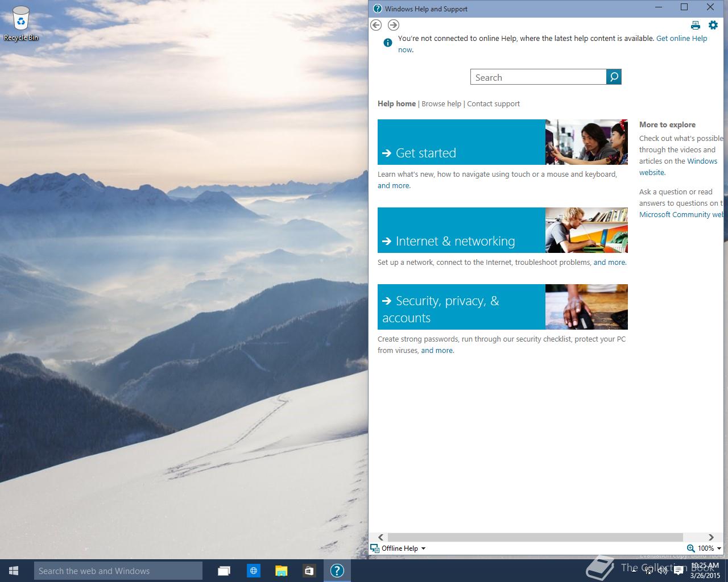728x582 pixels.
Task: Click the search magnifier button
Action: (614, 77)
